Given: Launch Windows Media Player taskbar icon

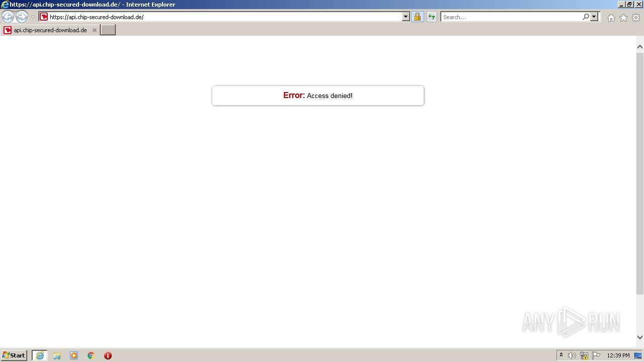Looking at the screenshot, I should pyautogui.click(x=74, y=355).
